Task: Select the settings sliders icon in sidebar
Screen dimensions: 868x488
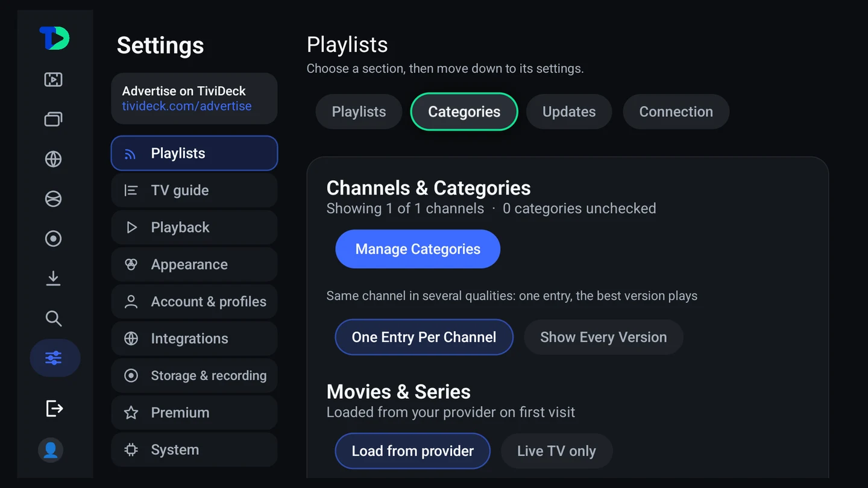Action: point(55,358)
